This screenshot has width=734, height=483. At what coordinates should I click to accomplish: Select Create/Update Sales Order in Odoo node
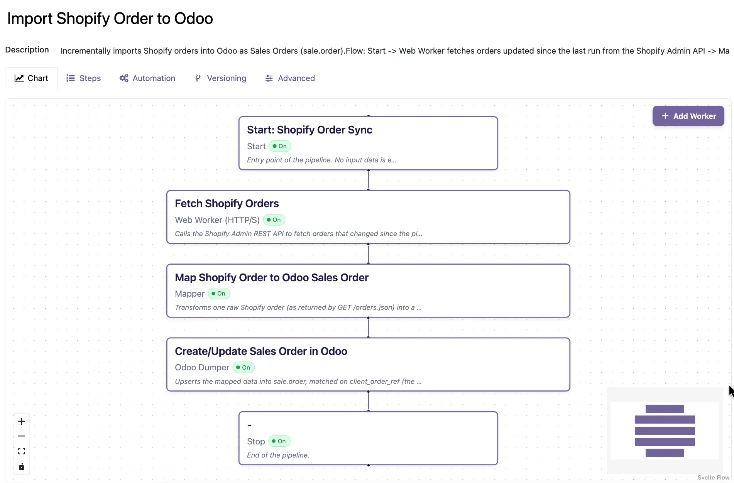[368, 364]
